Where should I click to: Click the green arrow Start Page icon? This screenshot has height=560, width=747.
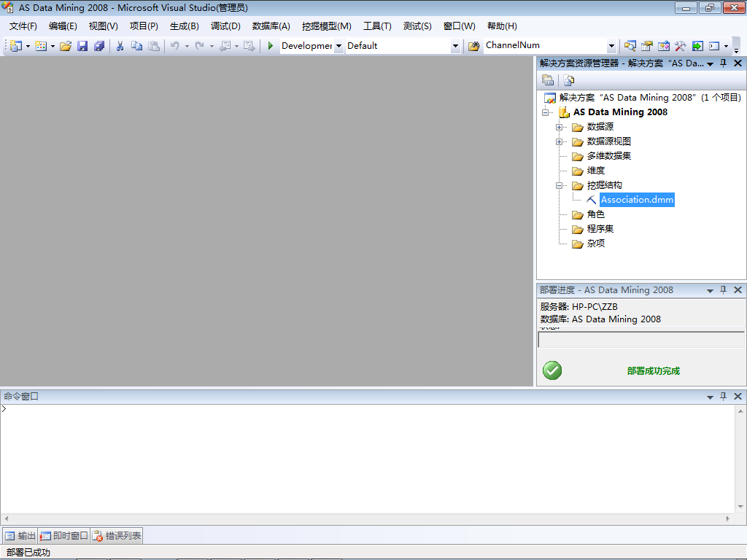click(x=697, y=46)
